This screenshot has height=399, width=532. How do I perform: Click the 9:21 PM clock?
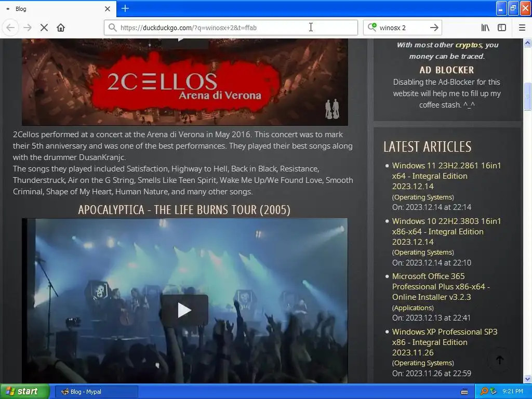point(513,392)
